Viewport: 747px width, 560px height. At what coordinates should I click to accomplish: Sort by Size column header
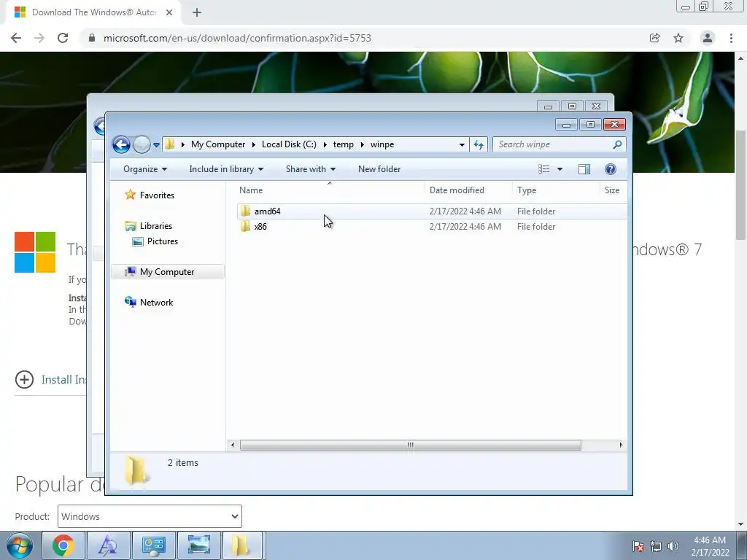613,190
